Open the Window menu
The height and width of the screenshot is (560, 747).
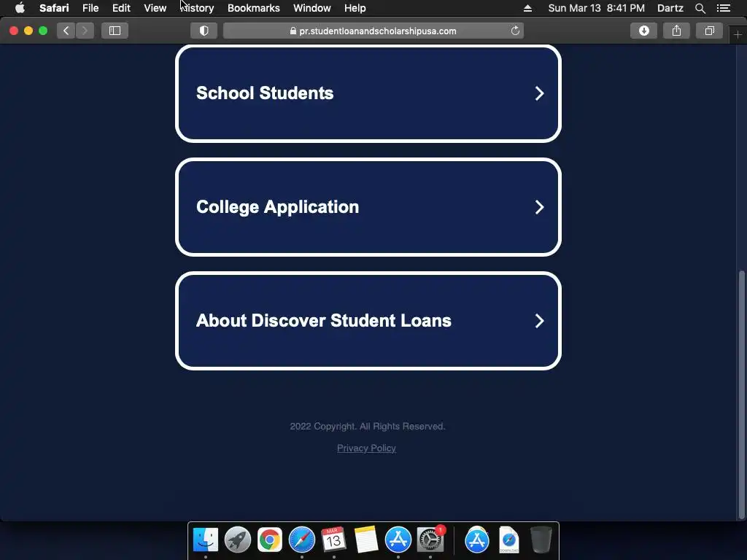[312, 8]
